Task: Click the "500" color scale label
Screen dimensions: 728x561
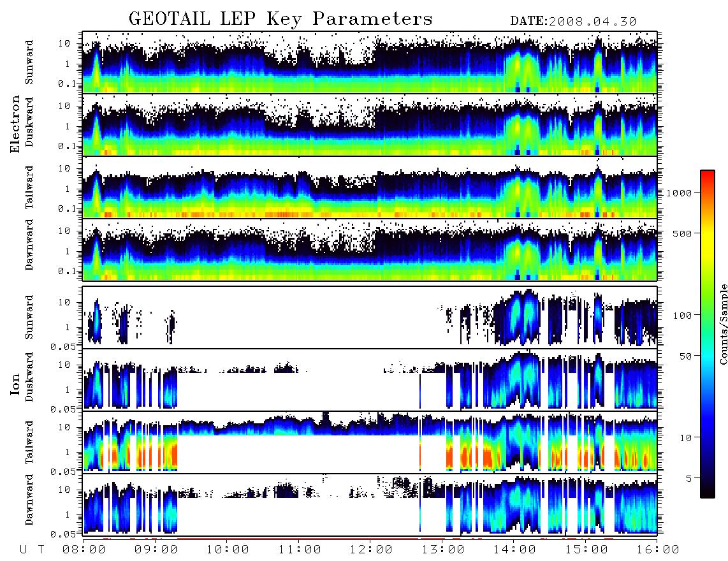Action: click(683, 233)
